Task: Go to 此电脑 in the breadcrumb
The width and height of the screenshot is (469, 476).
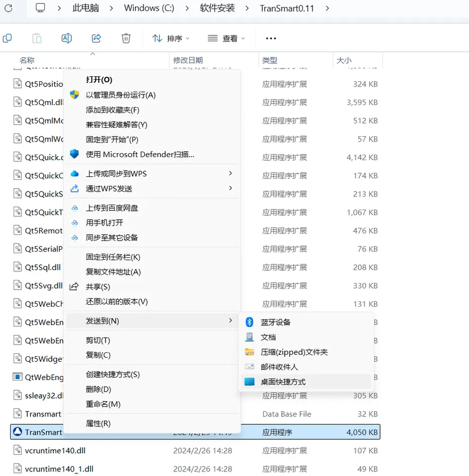Action: [85, 8]
